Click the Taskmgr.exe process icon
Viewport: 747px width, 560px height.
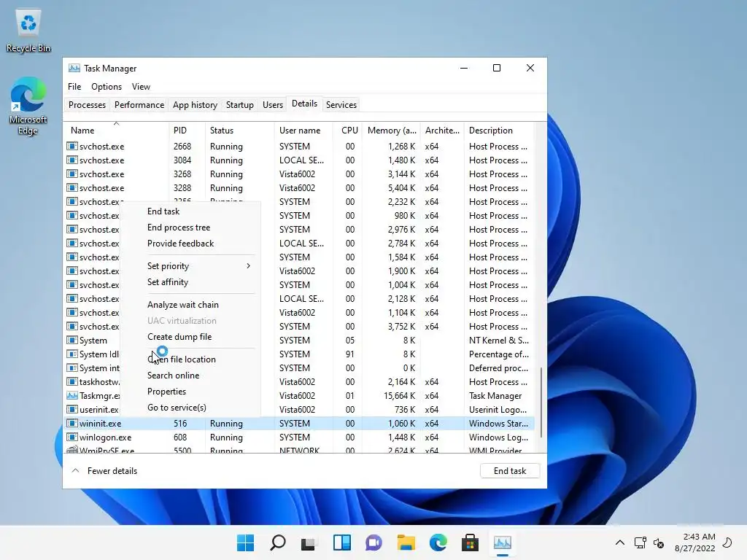tap(72, 396)
